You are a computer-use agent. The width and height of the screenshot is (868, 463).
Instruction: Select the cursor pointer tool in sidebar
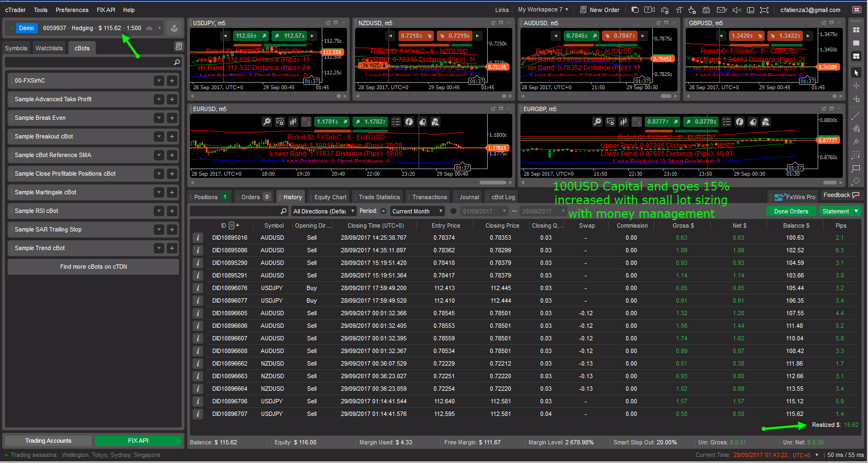coord(856,72)
